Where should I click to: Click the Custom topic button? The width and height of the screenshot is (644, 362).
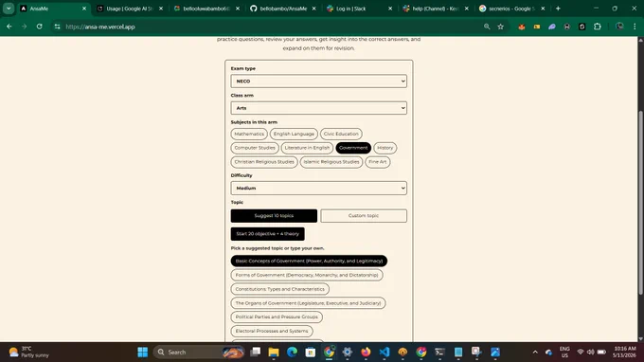[x=364, y=216]
